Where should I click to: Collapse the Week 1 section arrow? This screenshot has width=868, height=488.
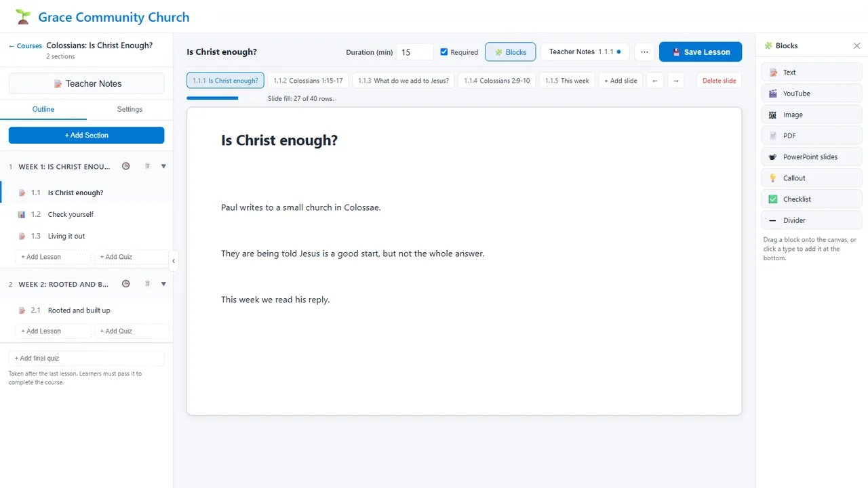coord(163,166)
